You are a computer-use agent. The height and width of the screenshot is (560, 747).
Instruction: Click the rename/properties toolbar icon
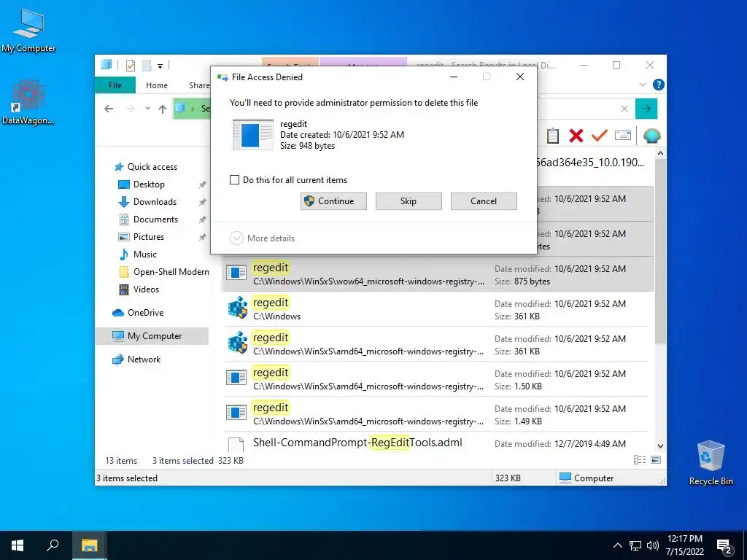tap(623, 136)
